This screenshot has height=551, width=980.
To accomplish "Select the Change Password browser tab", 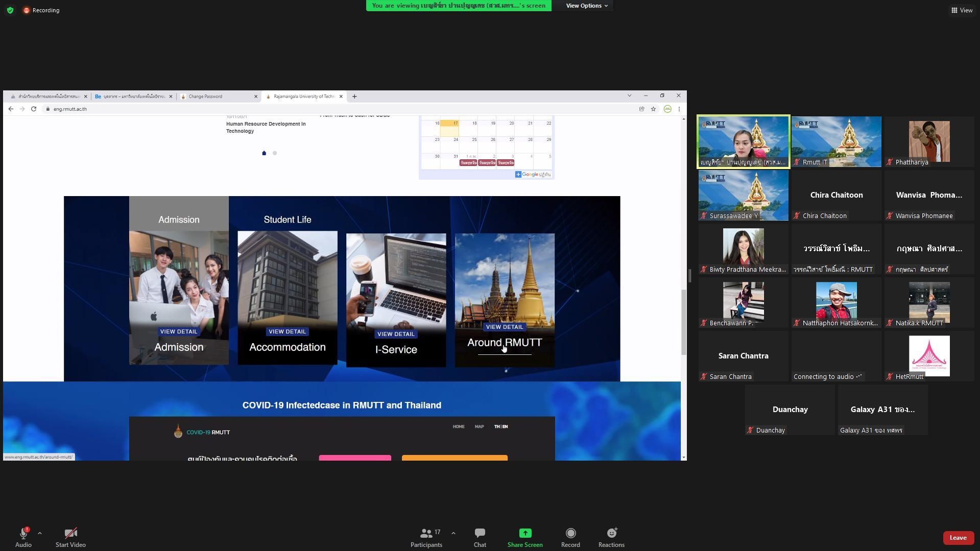I will (x=219, y=96).
